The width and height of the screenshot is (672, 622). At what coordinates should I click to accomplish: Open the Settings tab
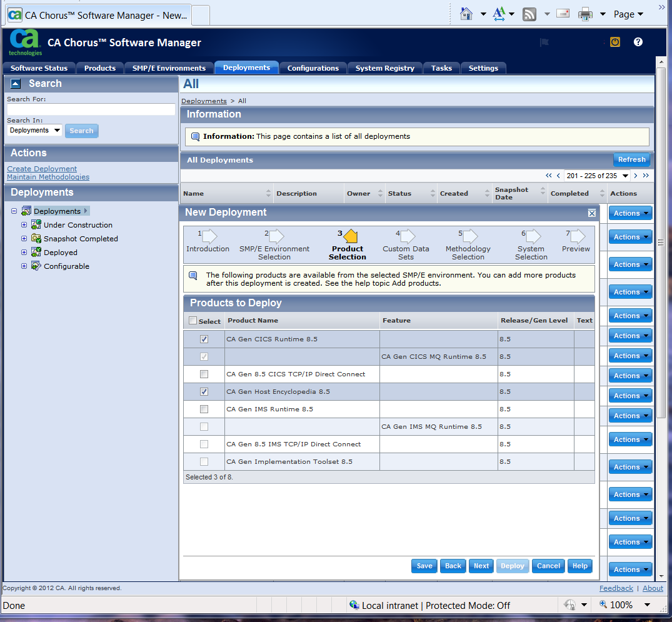point(483,68)
